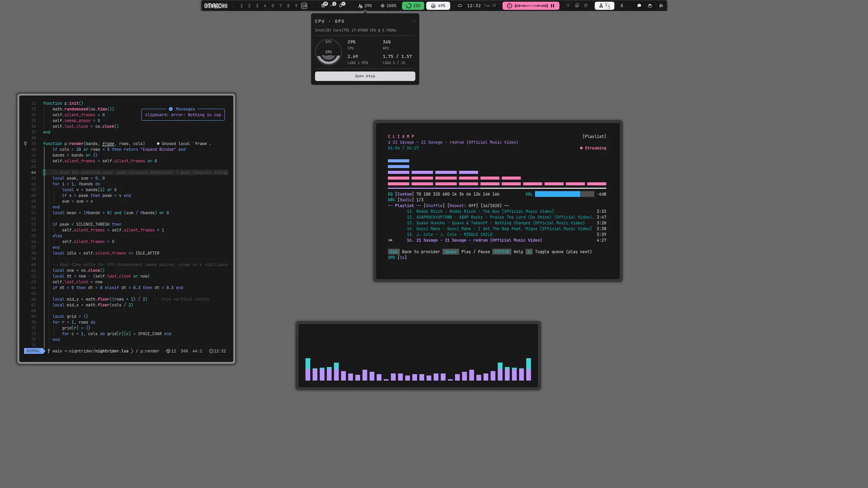Click the notification bell icon in top bar
The width and height of the screenshot is (868, 488).
(x=341, y=6)
